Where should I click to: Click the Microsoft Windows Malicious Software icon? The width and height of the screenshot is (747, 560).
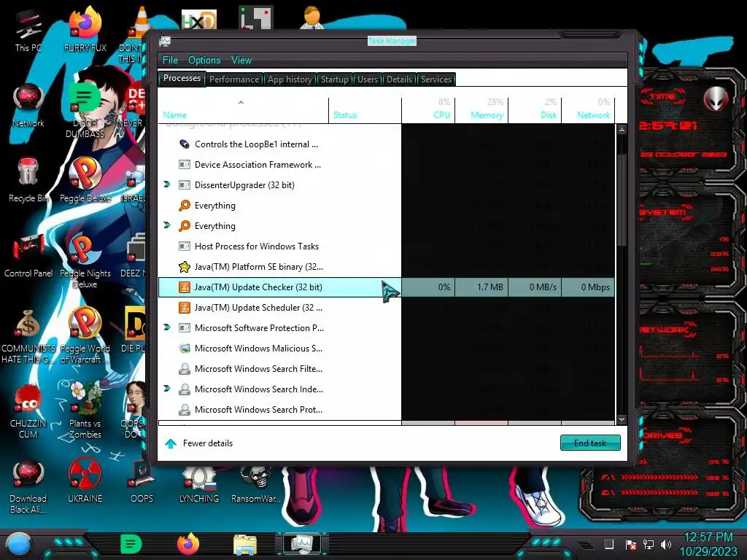[185, 348]
